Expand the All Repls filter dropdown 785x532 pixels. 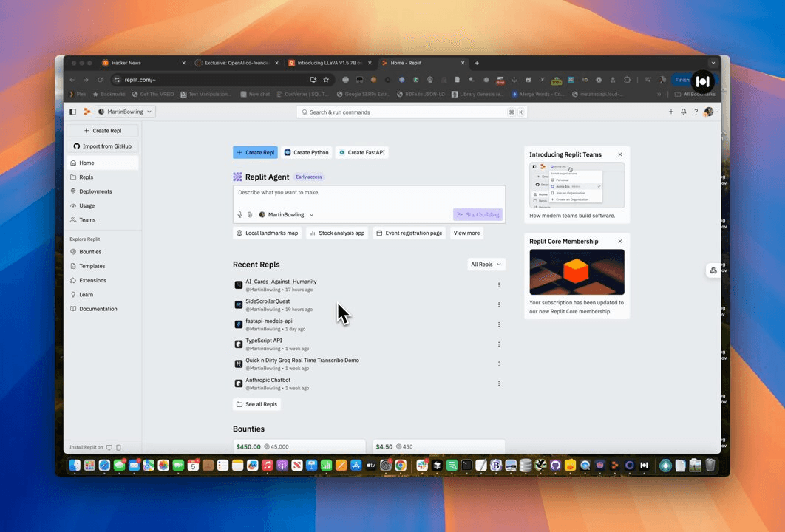tap(486, 265)
